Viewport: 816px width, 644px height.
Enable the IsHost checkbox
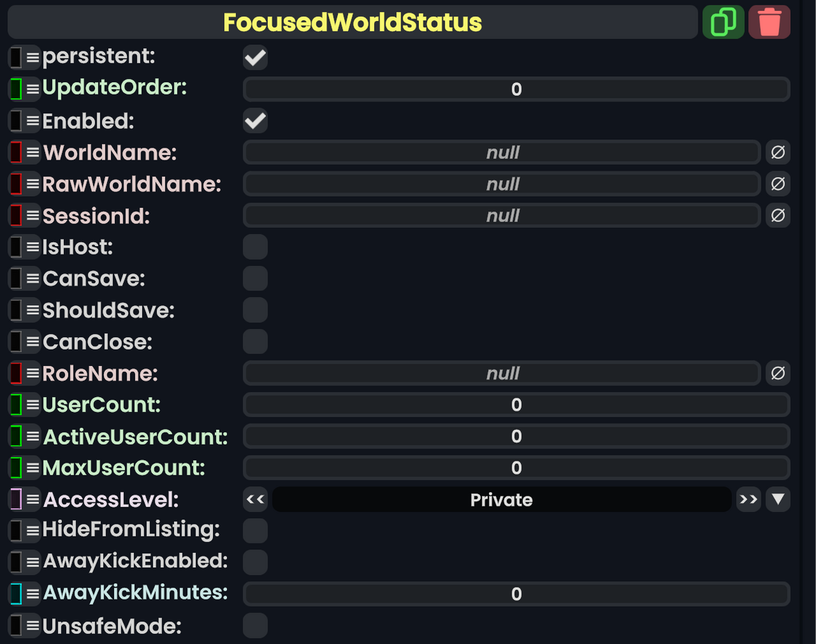[255, 246]
